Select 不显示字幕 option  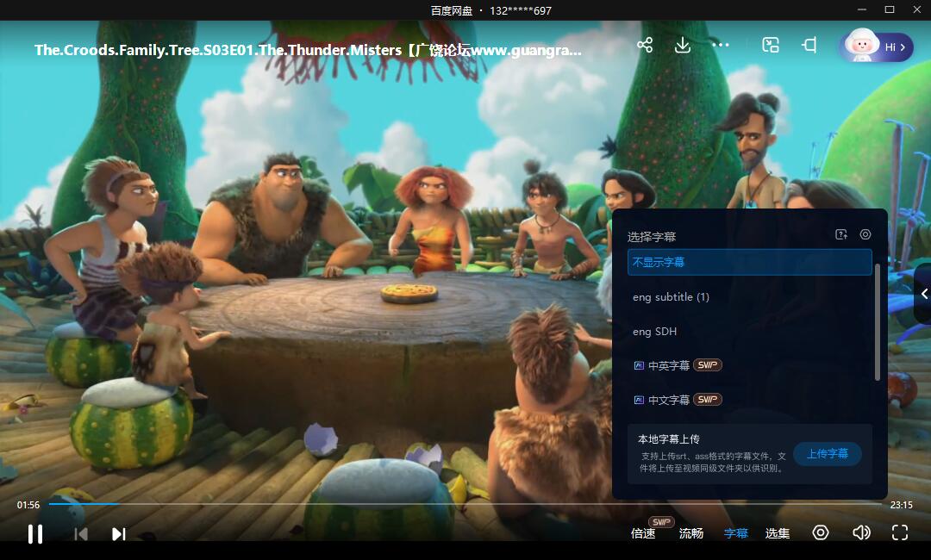(749, 262)
